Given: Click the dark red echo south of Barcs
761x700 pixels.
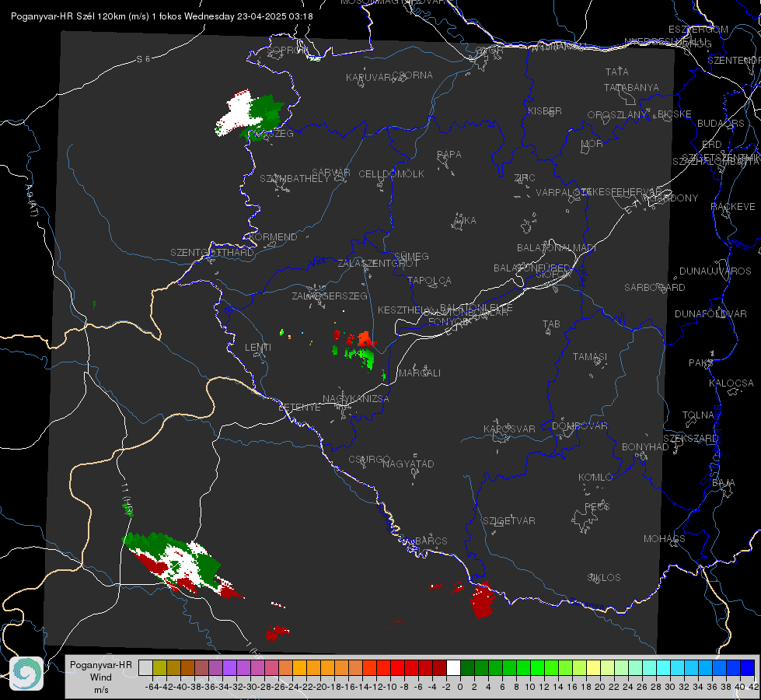Looking at the screenshot, I should pyautogui.click(x=483, y=600).
